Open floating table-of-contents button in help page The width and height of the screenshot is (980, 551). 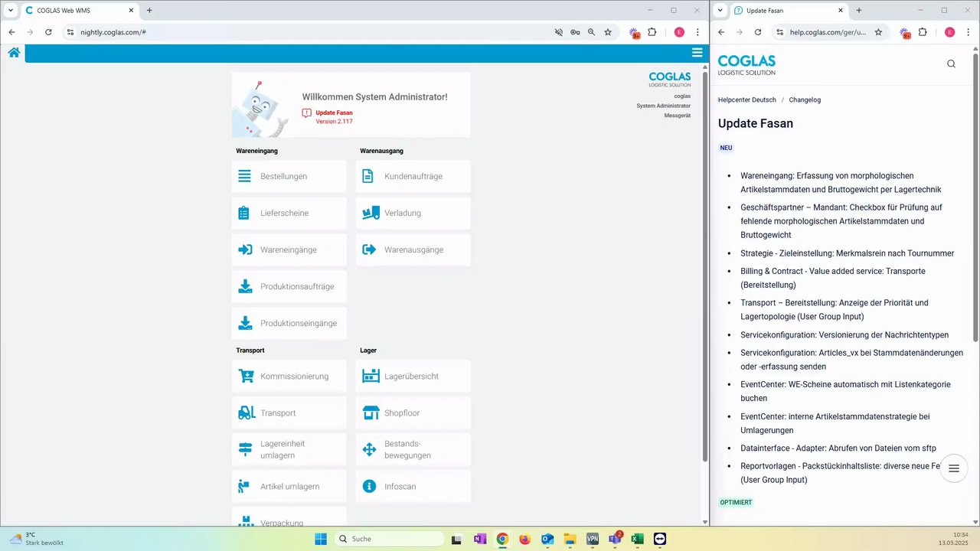954,468
